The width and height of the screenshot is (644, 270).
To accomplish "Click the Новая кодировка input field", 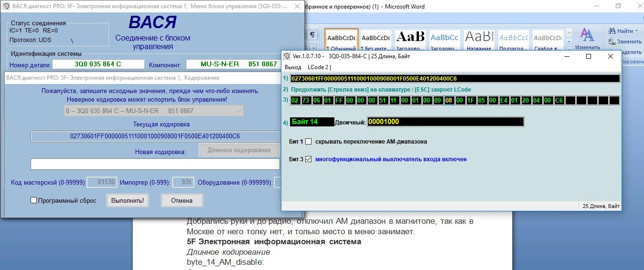I will click(155, 164).
